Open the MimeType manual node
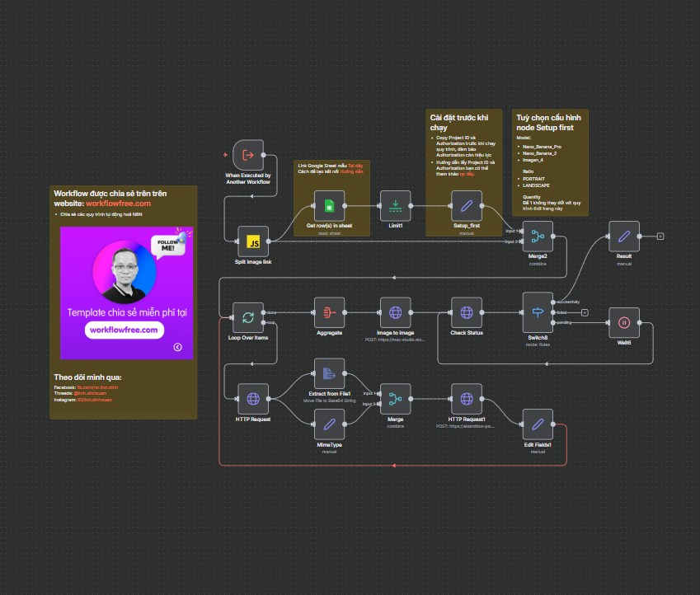 (329, 425)
